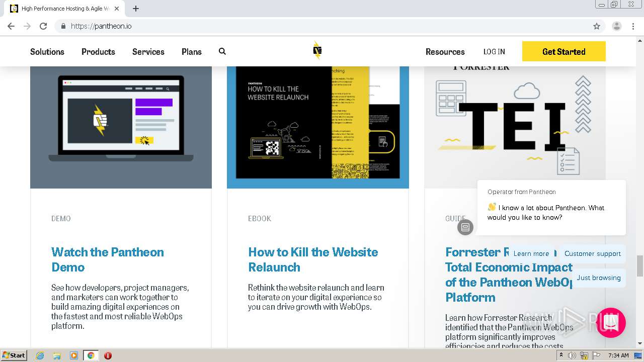Open the red Opera taskbar icon
Viewport: 644px width, 362px height.
(108, 355)
